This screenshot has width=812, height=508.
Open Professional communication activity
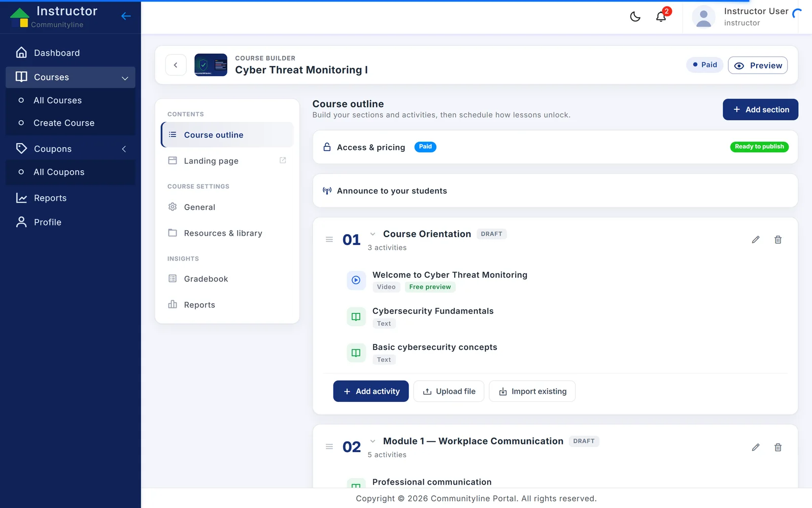click(x=432, y=482)
